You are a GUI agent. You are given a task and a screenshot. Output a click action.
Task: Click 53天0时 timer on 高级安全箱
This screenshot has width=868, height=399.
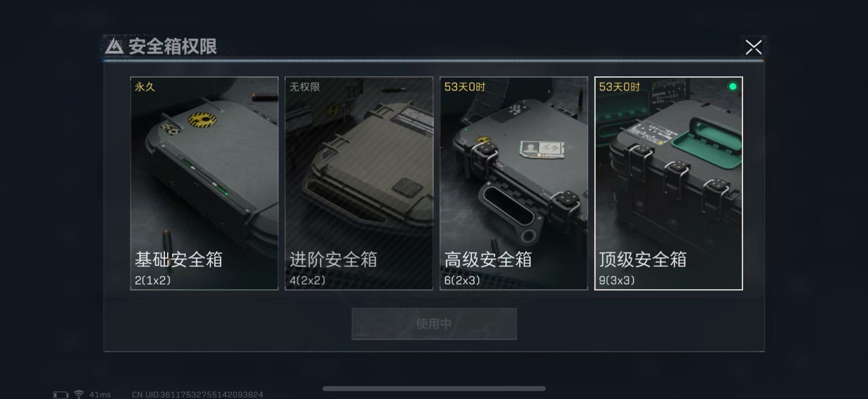(x=465, y=87)
